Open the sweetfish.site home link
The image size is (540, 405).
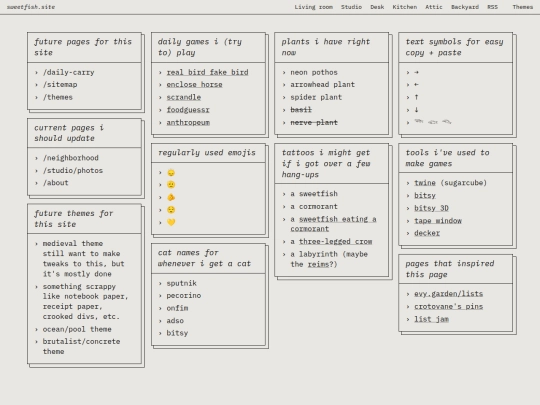31,7
